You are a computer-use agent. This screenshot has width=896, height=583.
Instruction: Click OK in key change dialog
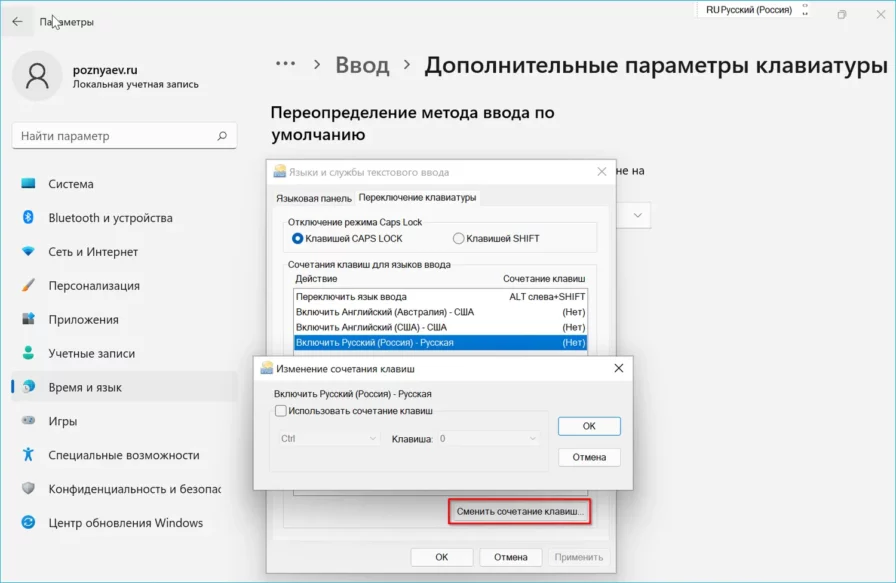[x=589, y=426]
